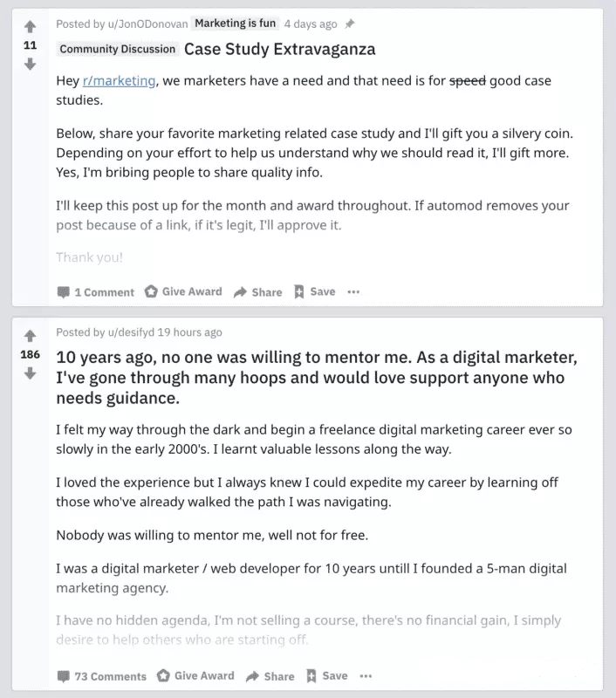Viewport: 616px width, 698px height.
Task: Open the u/JonODonovan user profile
Action: coord(147,24)
